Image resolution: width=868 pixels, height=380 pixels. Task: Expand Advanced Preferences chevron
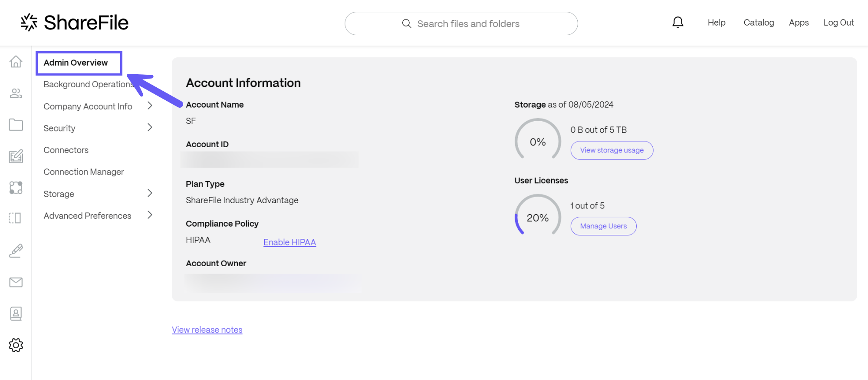(150, 215)
